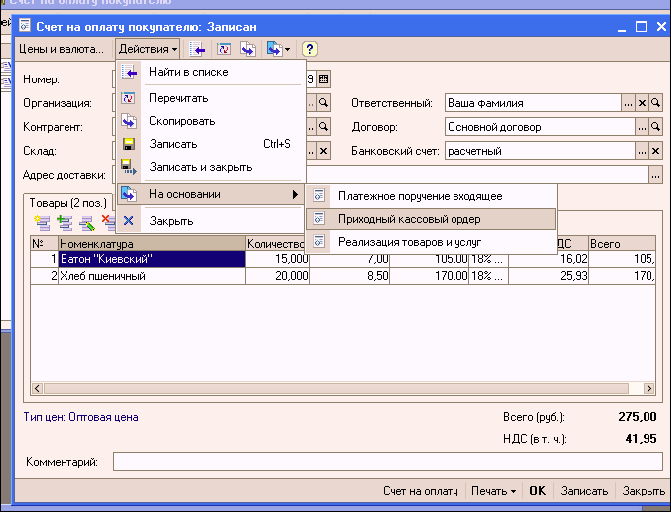Open the Действия dropdown menu
The height and width of the screenshot is (512, 671).
(148, 48)
